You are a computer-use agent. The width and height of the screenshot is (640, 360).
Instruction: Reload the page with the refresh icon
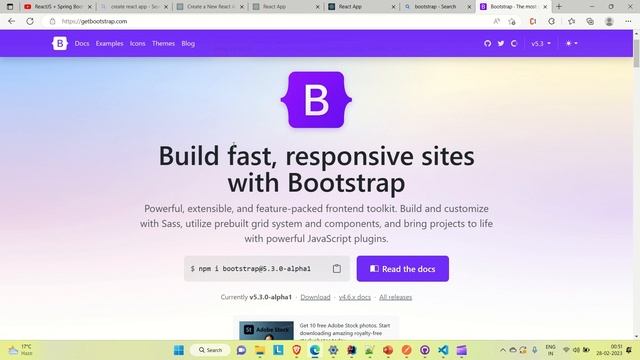[x=30, y=21]
